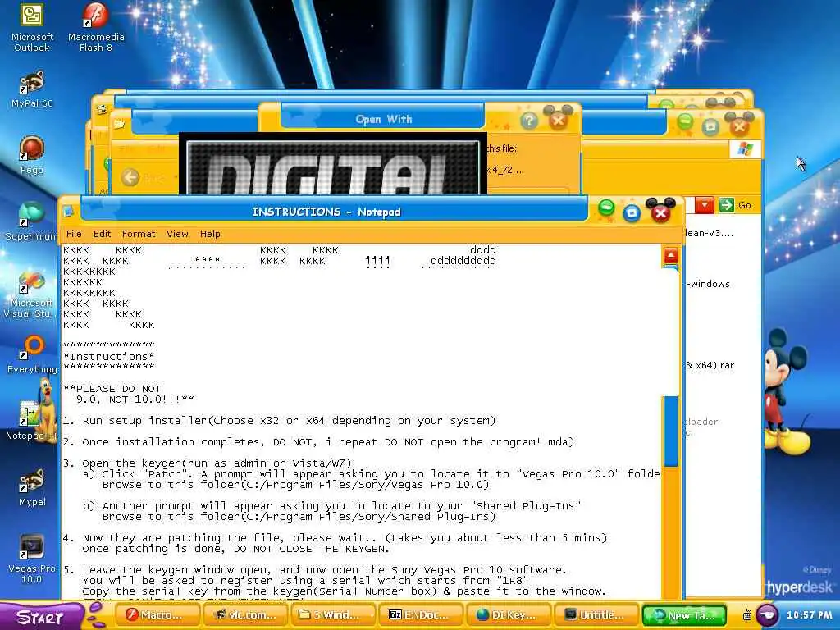Click the 10:57 PM taskbar clock
Screen dimensions: 840x630
point(810,614)
